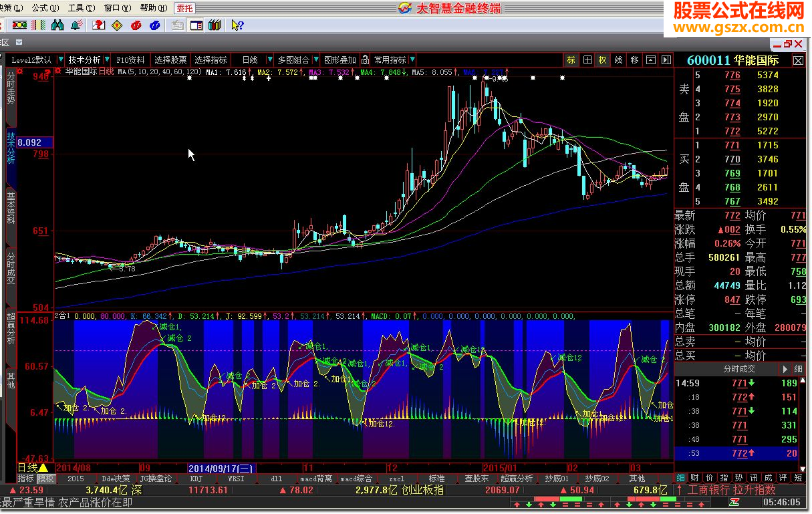Click the 委托 order button
Image resolution: width=812 pixels, height=514 pixels.
(184, 8)
